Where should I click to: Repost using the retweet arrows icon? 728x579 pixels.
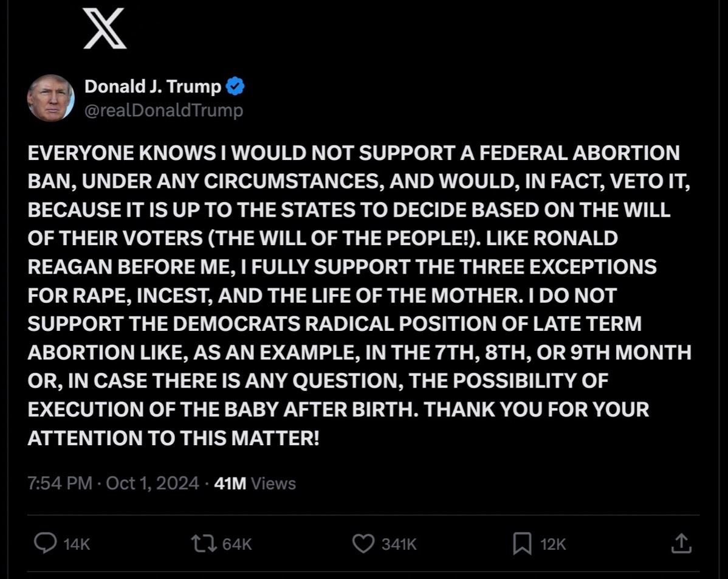click(203, 543)
